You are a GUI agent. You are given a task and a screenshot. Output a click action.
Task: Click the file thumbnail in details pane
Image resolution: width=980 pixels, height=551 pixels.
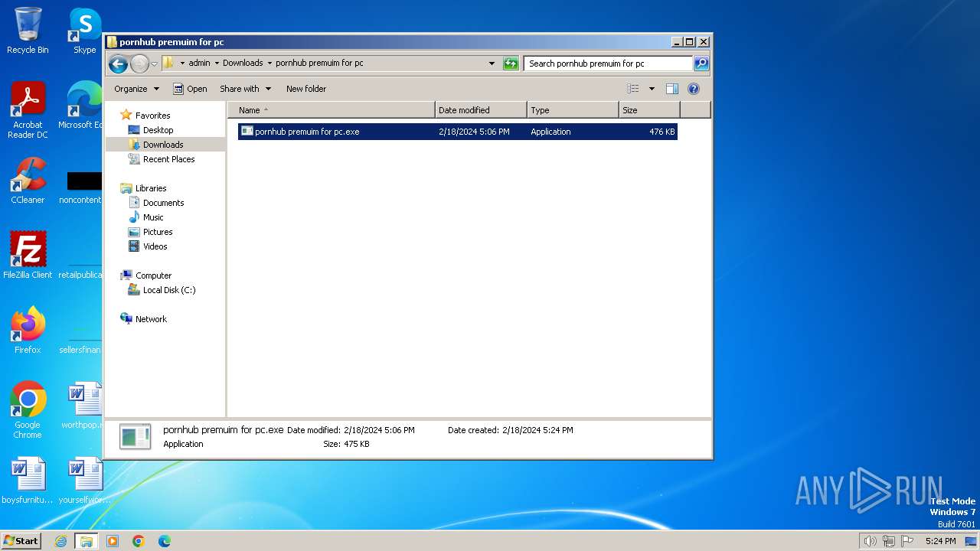pyautogui.click(x=135, y=436)
